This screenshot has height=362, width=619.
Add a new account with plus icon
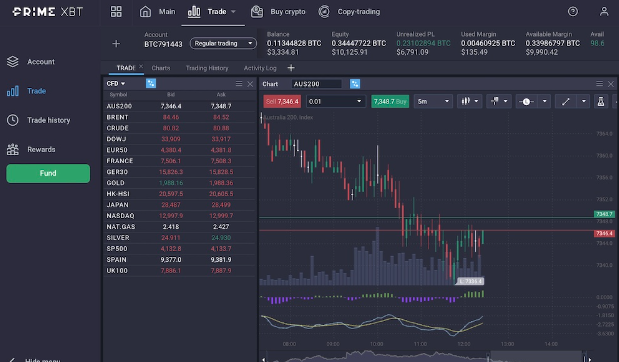tap(116, 43)
